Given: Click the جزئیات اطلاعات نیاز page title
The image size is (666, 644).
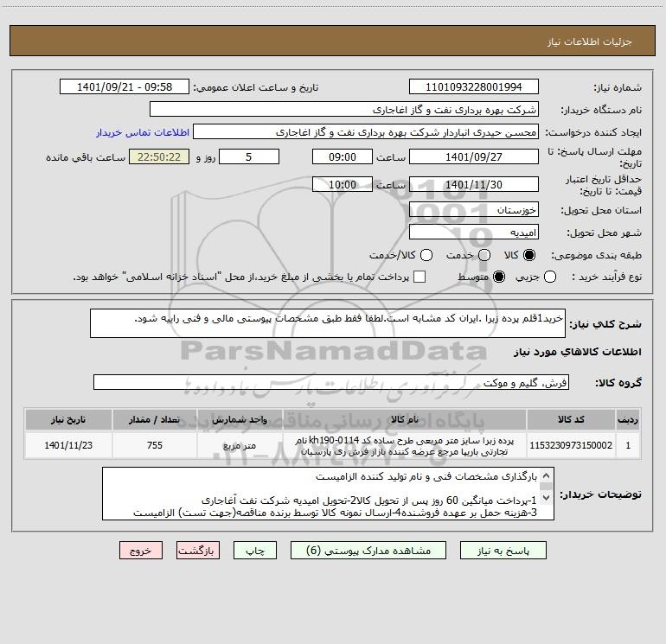Looking at the screenshot, I should pos(589,41).
